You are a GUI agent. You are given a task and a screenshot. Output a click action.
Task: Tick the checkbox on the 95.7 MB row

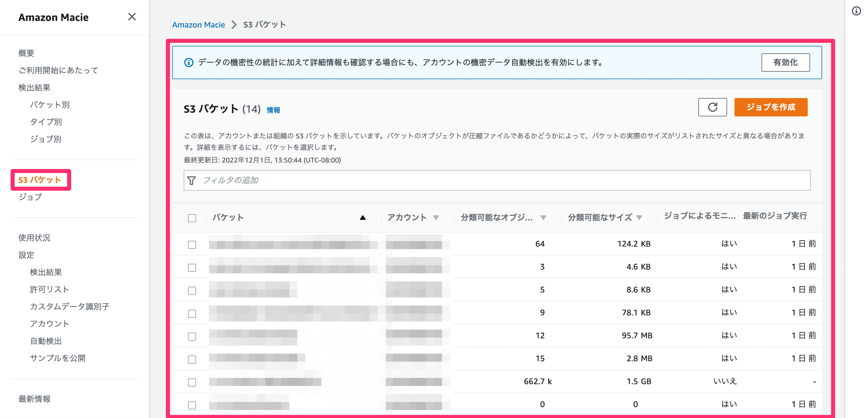point(192,336)
